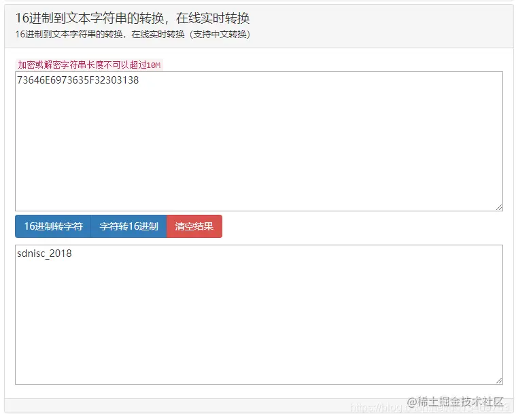Select the subtitle mentioning 支持中文转换
Viewport: 516px width, 420px height.
click(133, 34)
